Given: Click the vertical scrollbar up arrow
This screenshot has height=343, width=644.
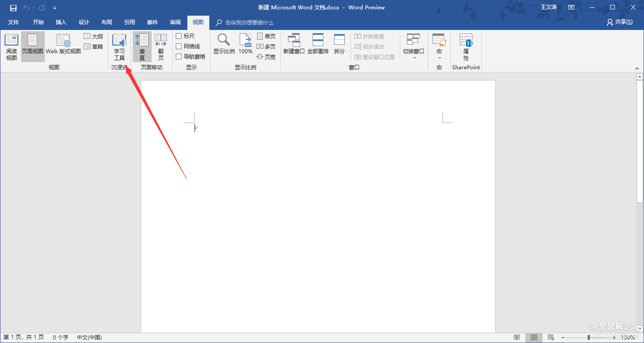Looking at the screenshot, I should (x=640, y=76).
